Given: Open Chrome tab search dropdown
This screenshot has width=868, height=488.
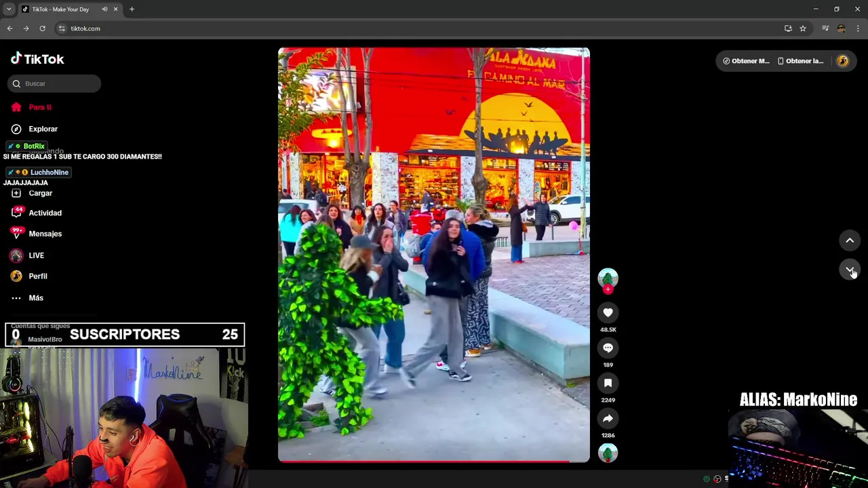Looking at the screenshot, I should pos(9,9).
